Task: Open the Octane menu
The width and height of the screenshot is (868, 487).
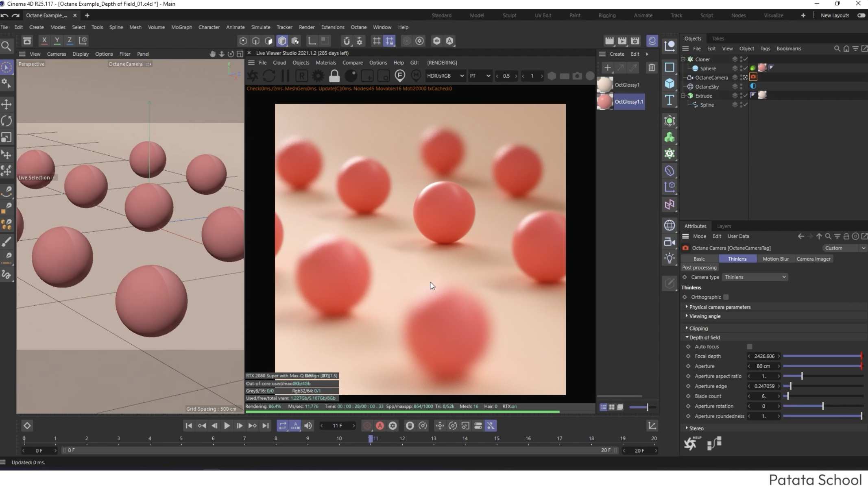Action: [358, 27]
